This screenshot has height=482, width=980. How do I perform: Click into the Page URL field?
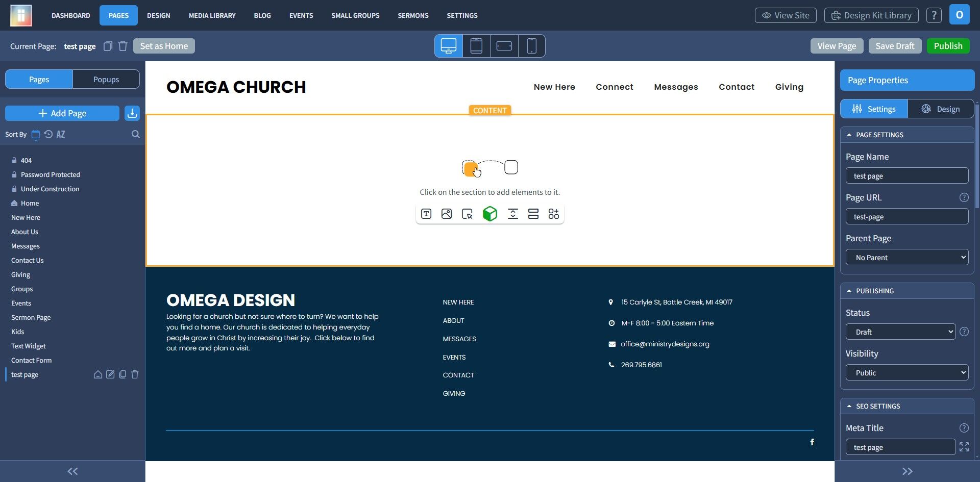pos(907,217)
